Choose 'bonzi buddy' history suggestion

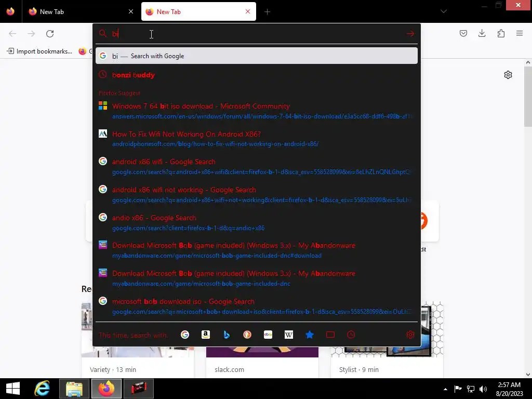pos(257,75)
